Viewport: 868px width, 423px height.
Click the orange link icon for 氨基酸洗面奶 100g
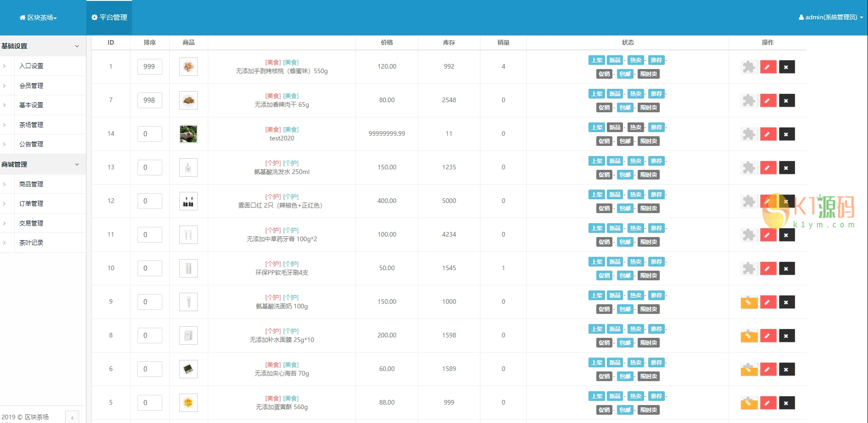749,302
